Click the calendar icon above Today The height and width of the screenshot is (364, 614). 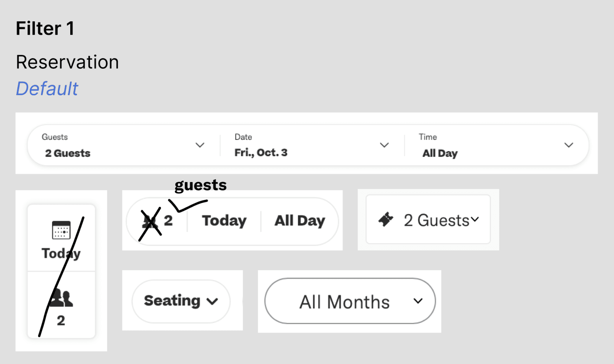tap(61, 230)
